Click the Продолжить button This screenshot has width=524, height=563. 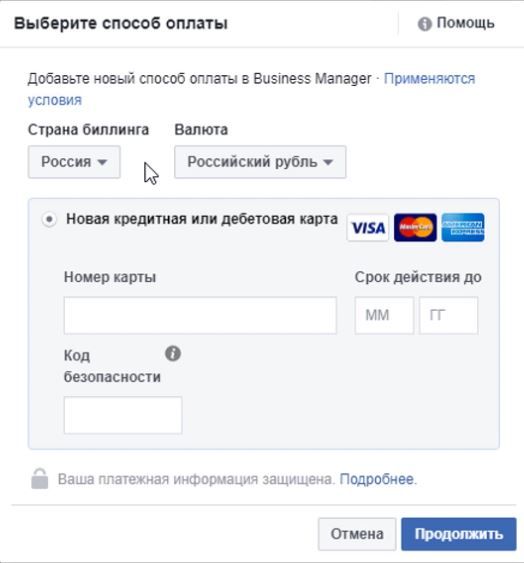(459, 534)
